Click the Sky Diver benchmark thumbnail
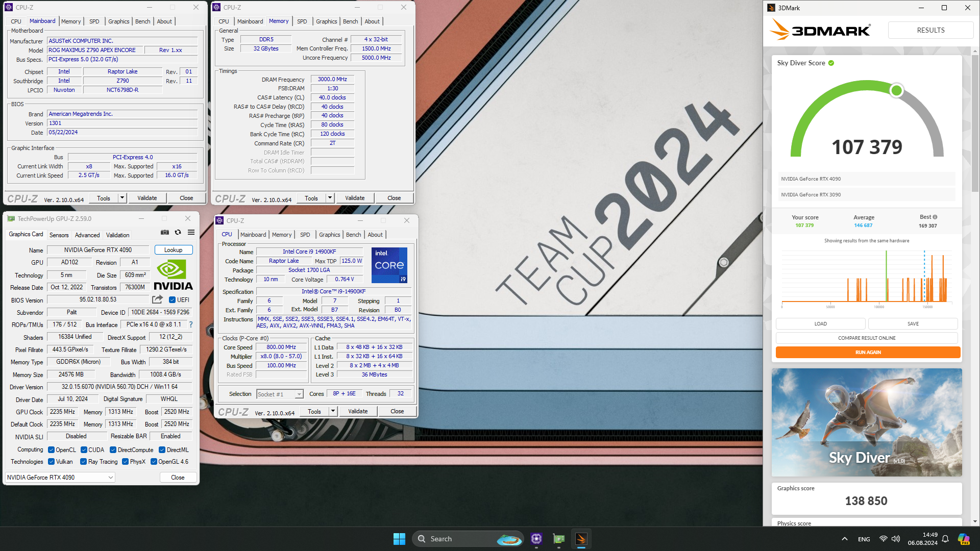The width and height of the screenshot is (980, 551). pos(867,422)
